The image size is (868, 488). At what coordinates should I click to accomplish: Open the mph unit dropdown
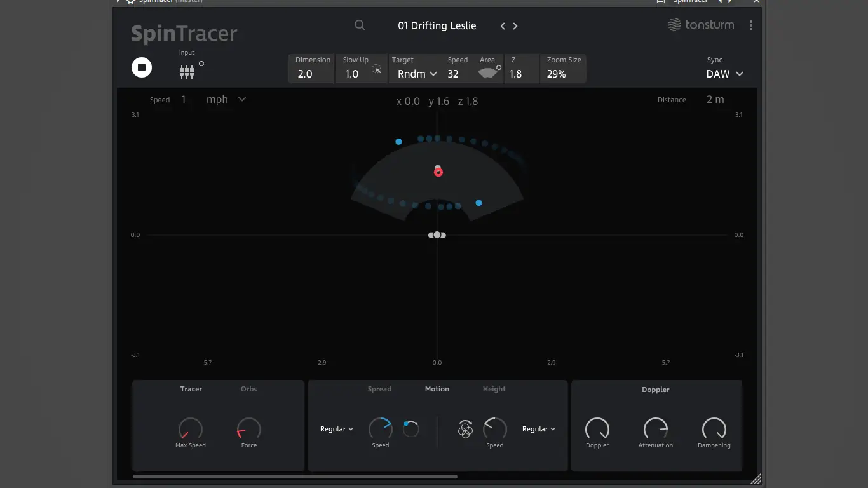pos(226,99)
